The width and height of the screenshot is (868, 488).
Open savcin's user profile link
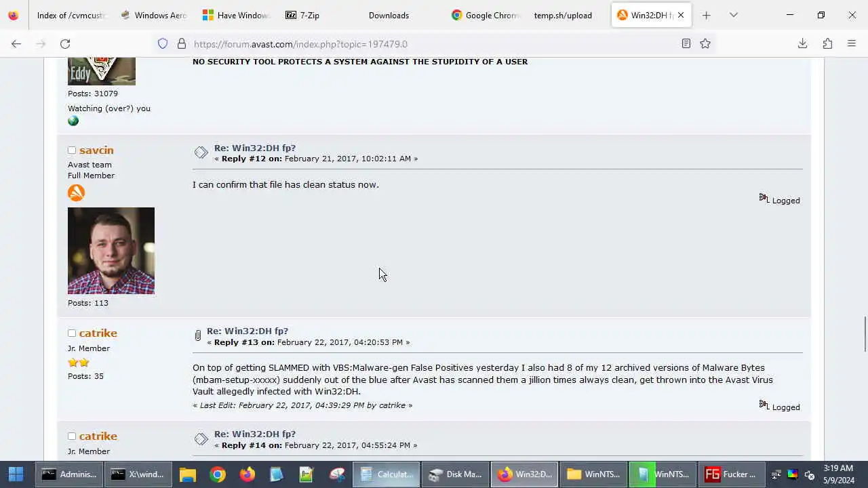96,150
